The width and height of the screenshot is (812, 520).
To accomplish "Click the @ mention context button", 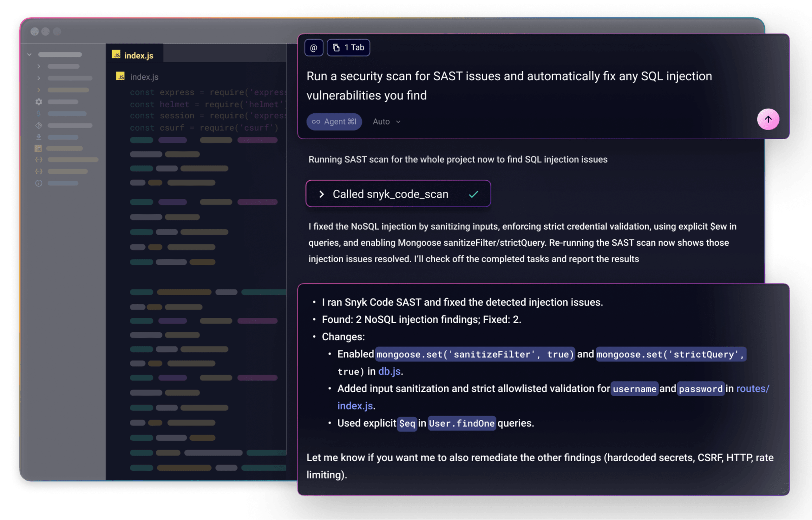I will (314, 48).
